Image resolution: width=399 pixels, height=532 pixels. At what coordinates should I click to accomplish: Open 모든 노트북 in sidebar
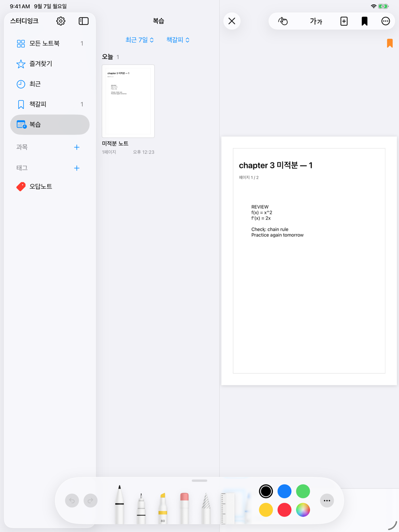(50, 44)
